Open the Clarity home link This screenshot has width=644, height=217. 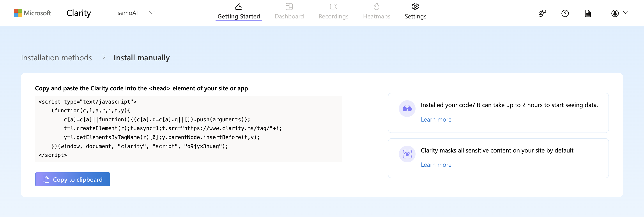coord(79,13)
